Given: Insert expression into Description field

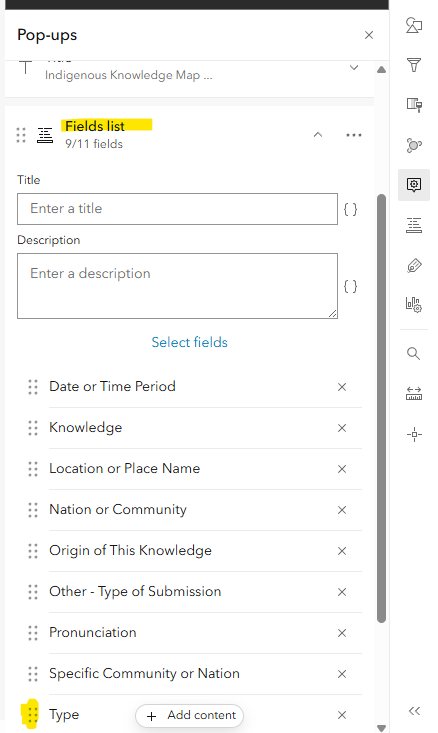Looking at the screenshot, I should coord(350,286).
